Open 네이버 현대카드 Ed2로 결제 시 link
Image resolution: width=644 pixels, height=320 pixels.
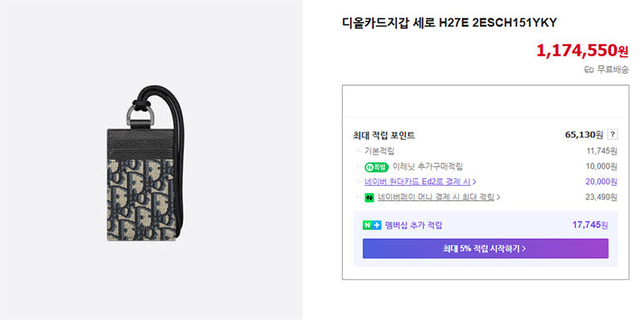[417, 182]
